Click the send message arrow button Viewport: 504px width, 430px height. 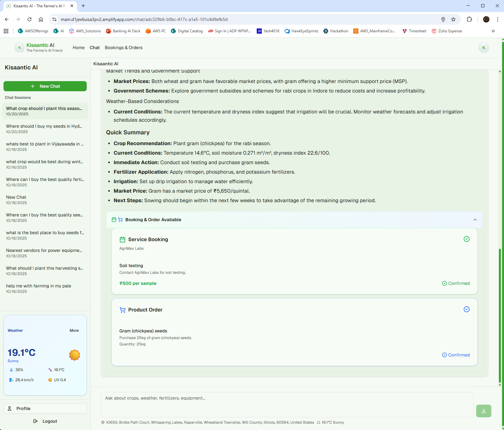coord(483,411)
